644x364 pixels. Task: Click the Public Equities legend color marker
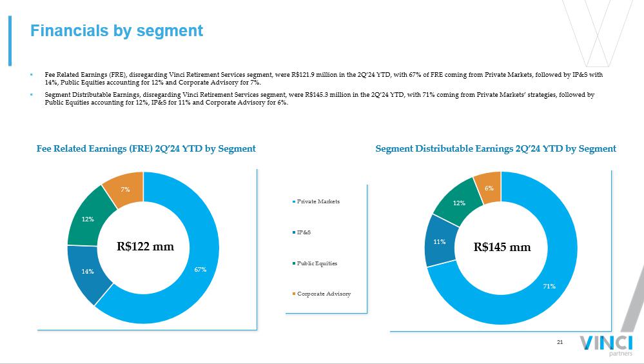coord(294,264)
